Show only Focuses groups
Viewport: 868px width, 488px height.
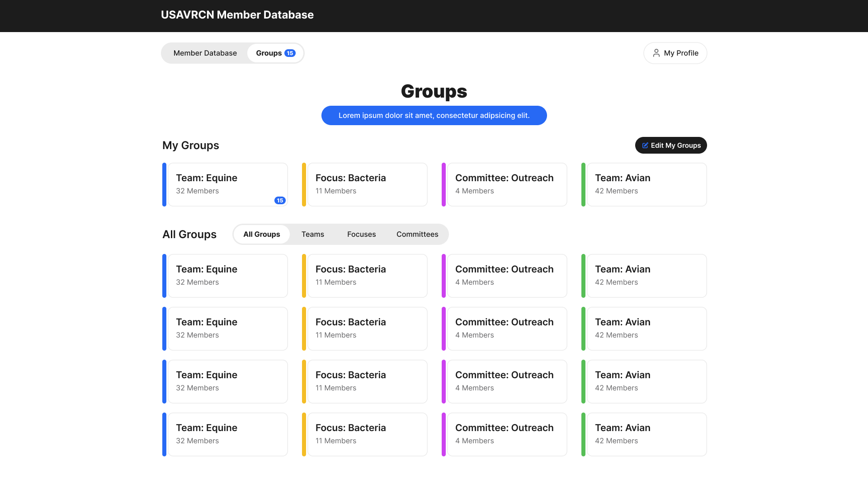click(x=361, y=234)
